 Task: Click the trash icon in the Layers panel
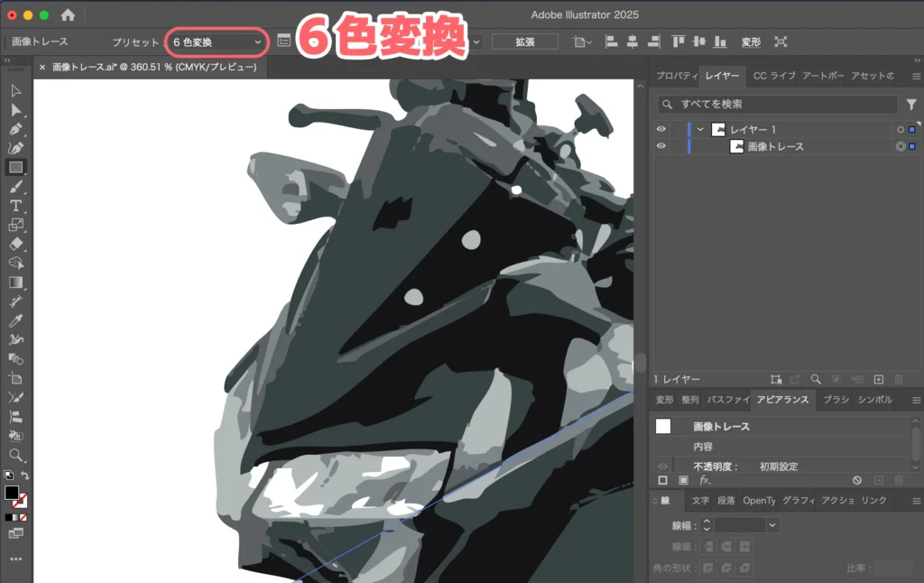(x=900, y=379)
